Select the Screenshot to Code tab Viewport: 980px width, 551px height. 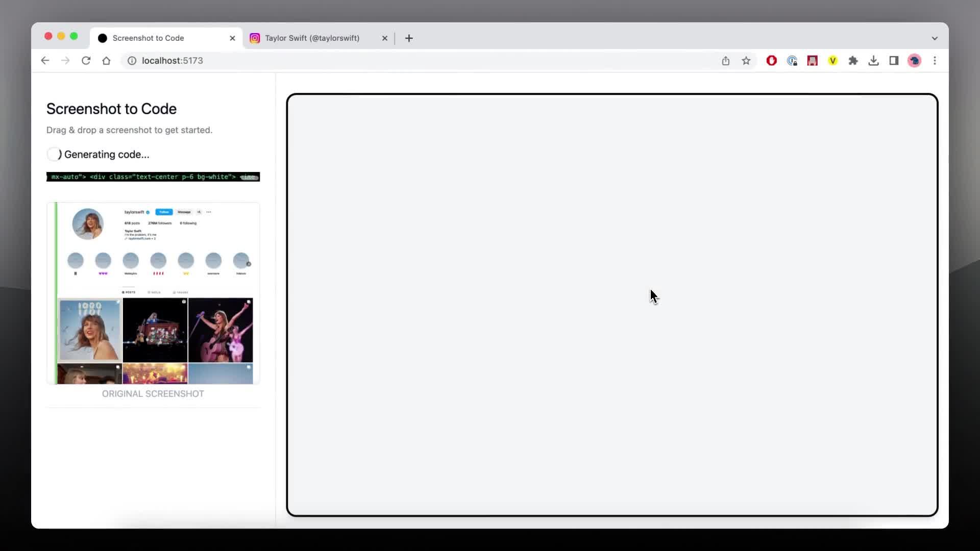[149, 38]
